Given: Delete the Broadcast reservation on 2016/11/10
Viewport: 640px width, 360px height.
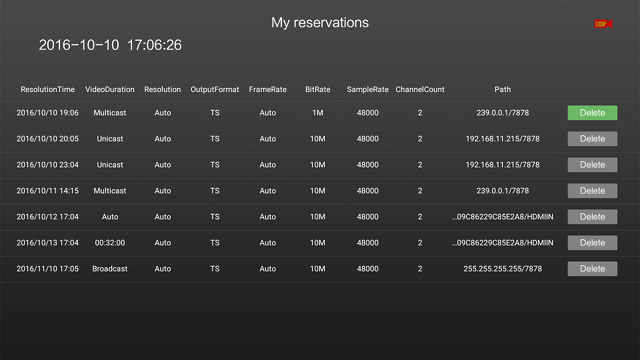Looking at the screenshot, I should pyautogui.click(x=592, y=269).
